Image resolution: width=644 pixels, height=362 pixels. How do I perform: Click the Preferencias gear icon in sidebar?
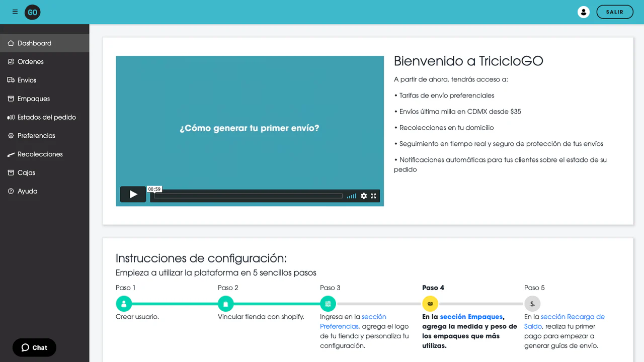pyautogui.click(x=11, y=136)
